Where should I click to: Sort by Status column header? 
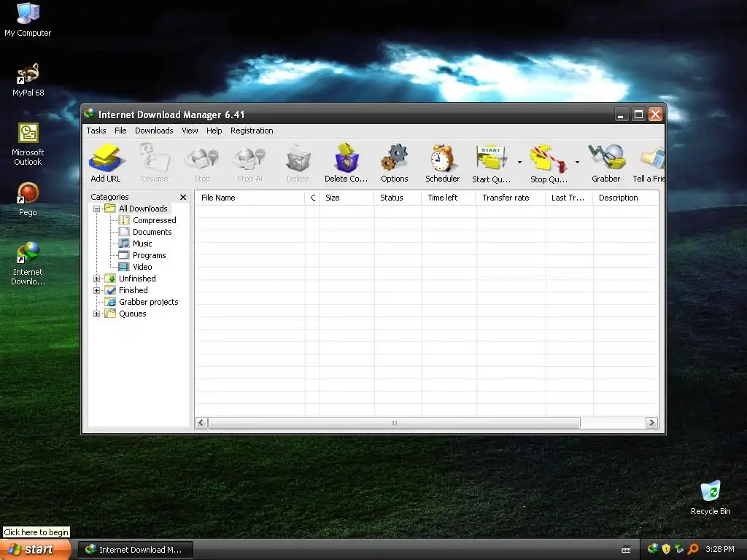coord(398,198)
